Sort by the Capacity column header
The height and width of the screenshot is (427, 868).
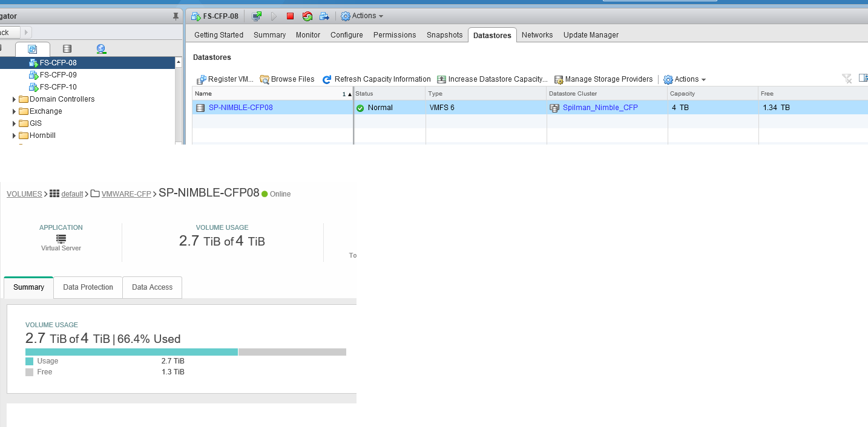(712, 94)
